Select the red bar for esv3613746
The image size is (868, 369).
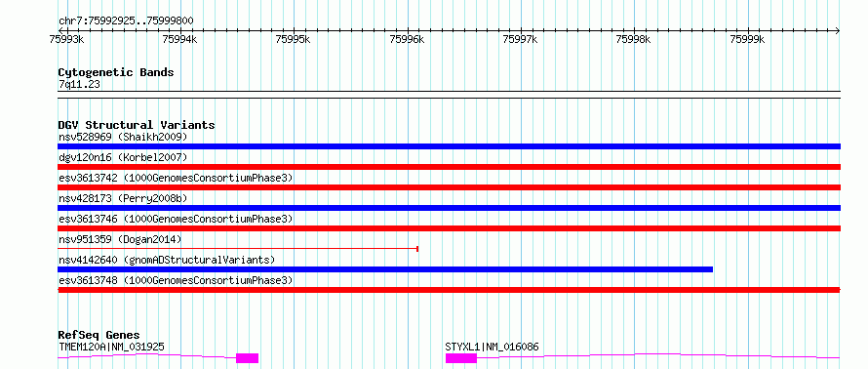(449, 228)
